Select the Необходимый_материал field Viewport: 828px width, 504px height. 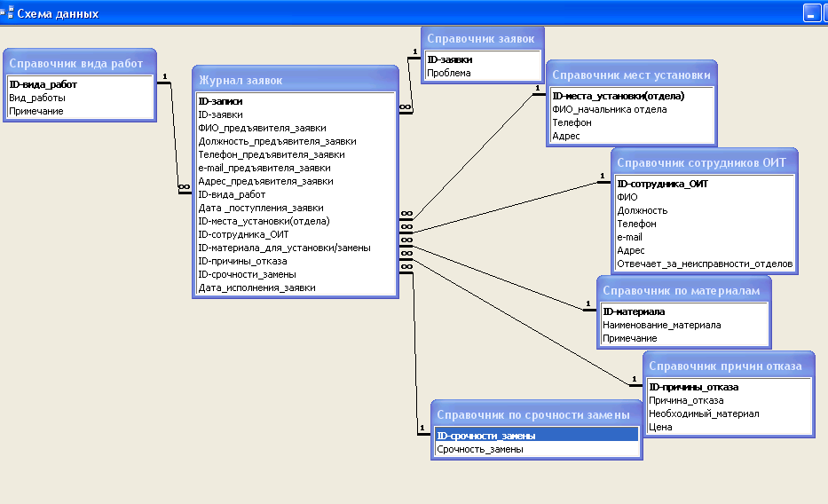729,413
